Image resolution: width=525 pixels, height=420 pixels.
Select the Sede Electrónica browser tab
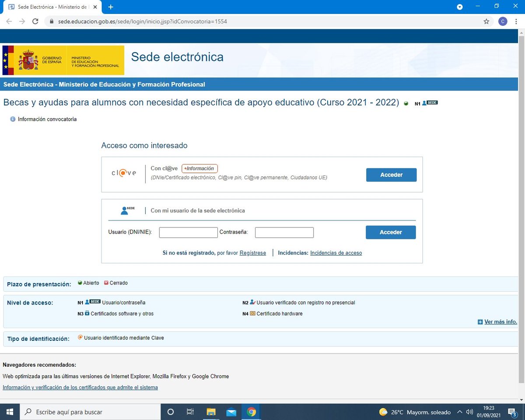tap(52, 7)
